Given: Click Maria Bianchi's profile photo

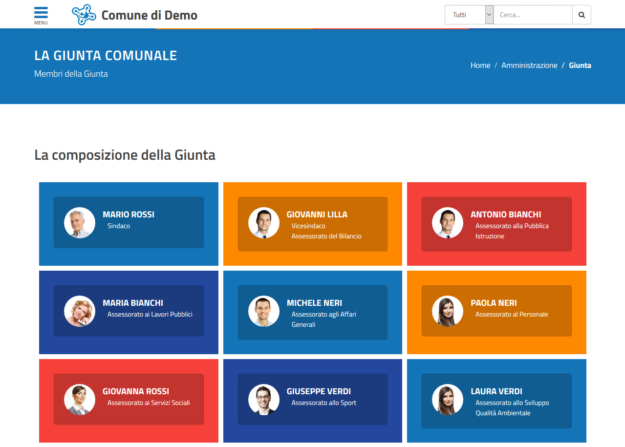Looking at the screenshot, I should [x=80, y=310].
